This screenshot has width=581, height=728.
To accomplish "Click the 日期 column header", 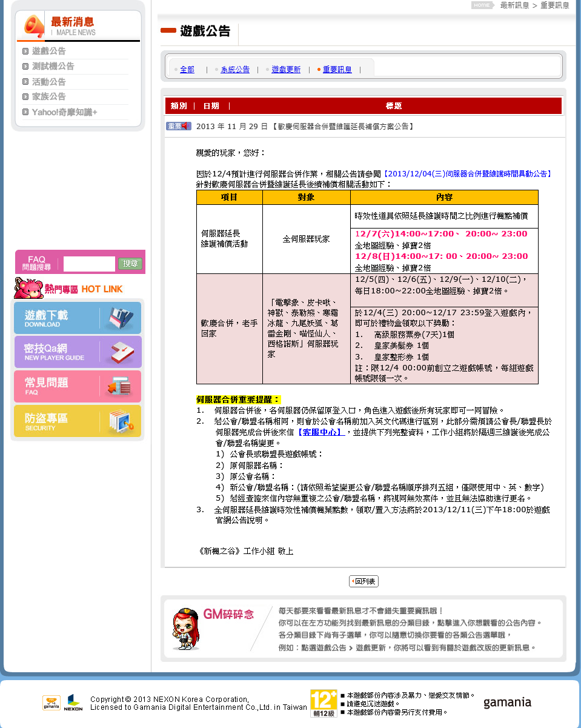I will click(x=211, y=105).
